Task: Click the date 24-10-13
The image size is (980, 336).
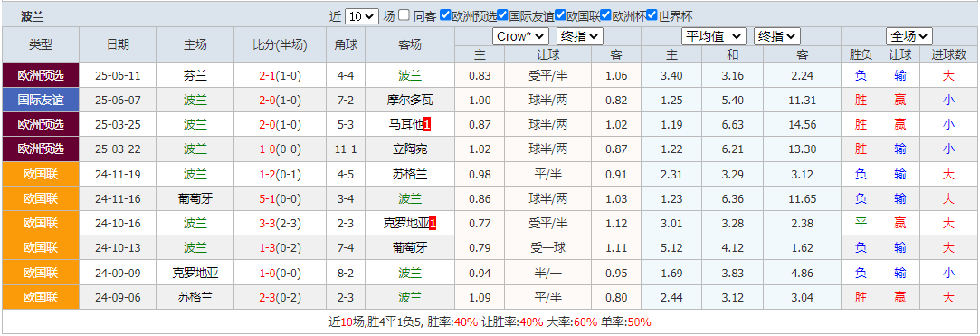Action: pyautogui.click(x=118, y=248)
